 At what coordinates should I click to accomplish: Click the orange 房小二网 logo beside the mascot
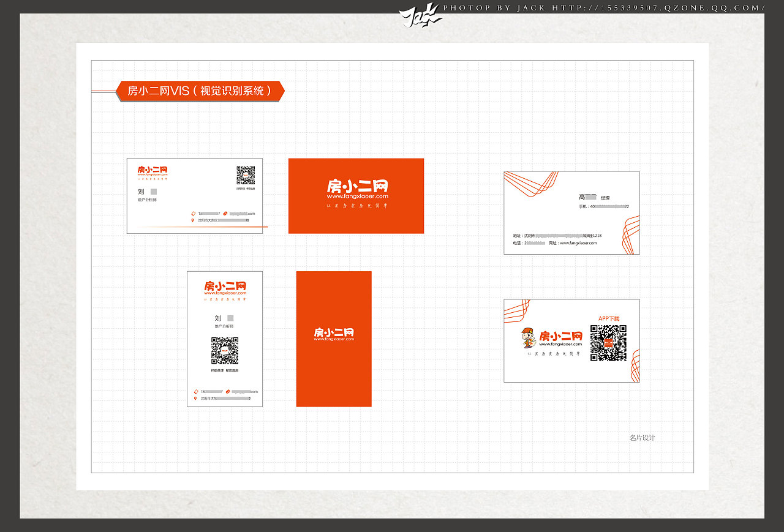[560, 336]
